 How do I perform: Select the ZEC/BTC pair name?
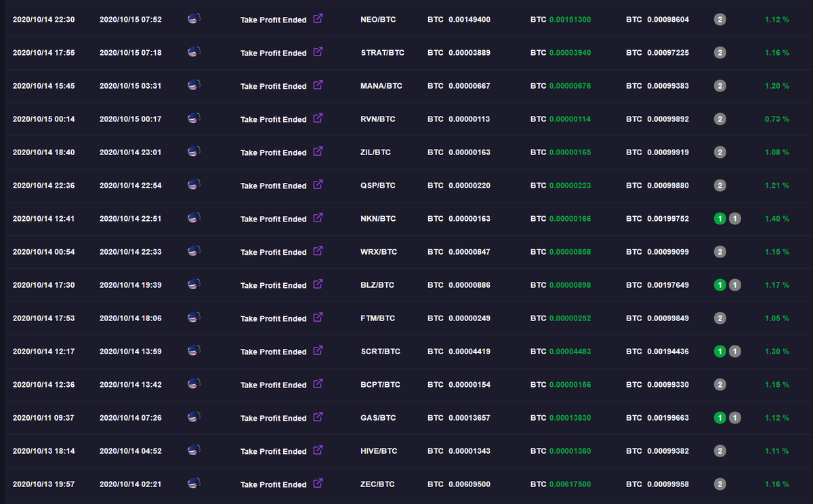[378, 484]
